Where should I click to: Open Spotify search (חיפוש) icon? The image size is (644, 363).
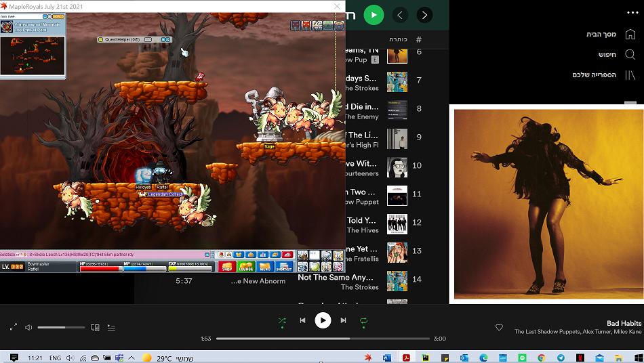(630, 54)
